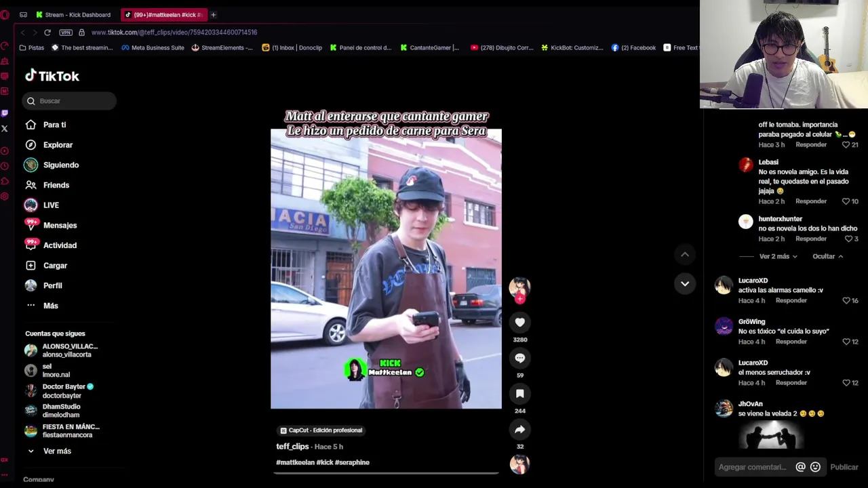Go to next video with down arrow

pyautogui.click(x=685, y=283)
